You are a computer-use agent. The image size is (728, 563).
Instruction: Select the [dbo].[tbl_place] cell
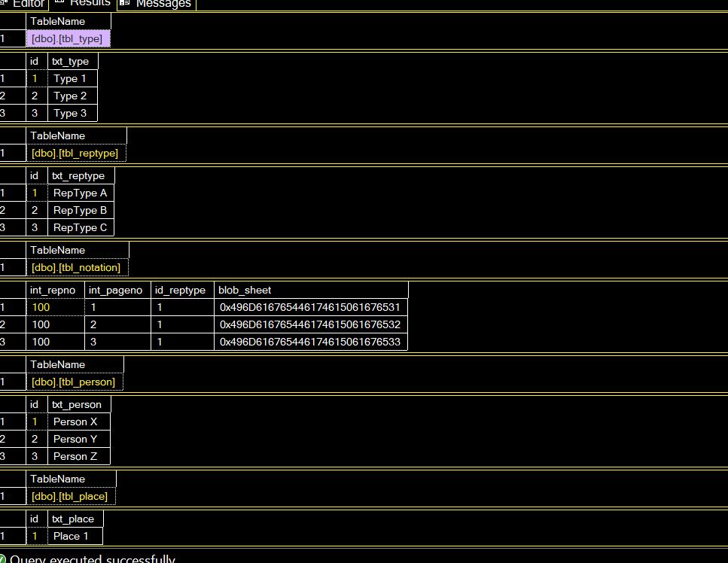(70, 496)
